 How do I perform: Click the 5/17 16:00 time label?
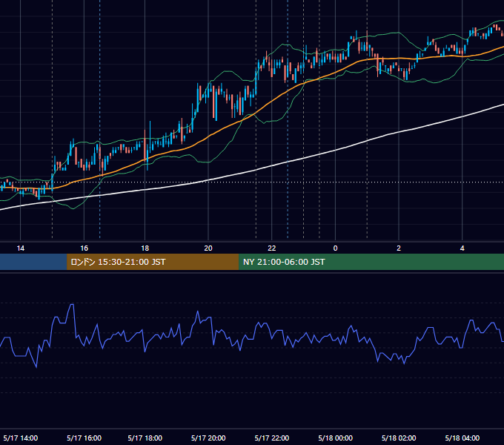84,438
